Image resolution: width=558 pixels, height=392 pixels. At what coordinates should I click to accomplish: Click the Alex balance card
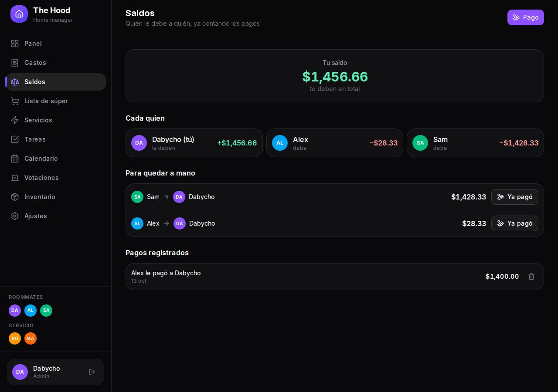pos(335,143)
